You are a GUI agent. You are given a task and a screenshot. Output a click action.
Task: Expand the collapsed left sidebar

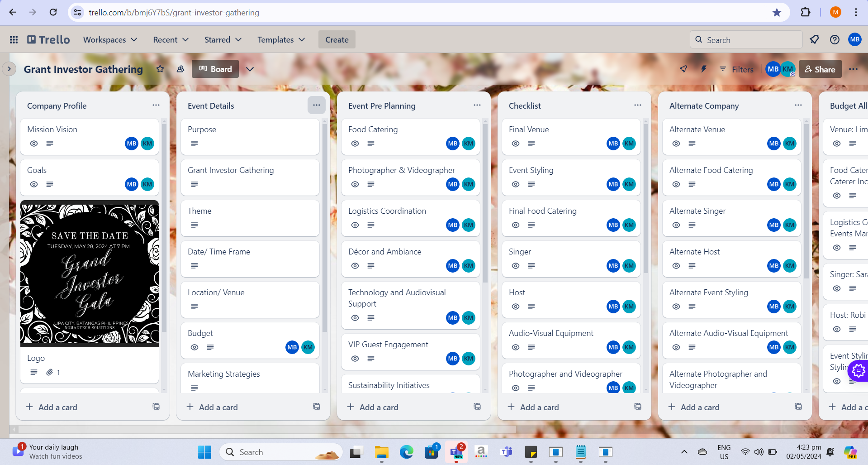(x=9, y=69)
